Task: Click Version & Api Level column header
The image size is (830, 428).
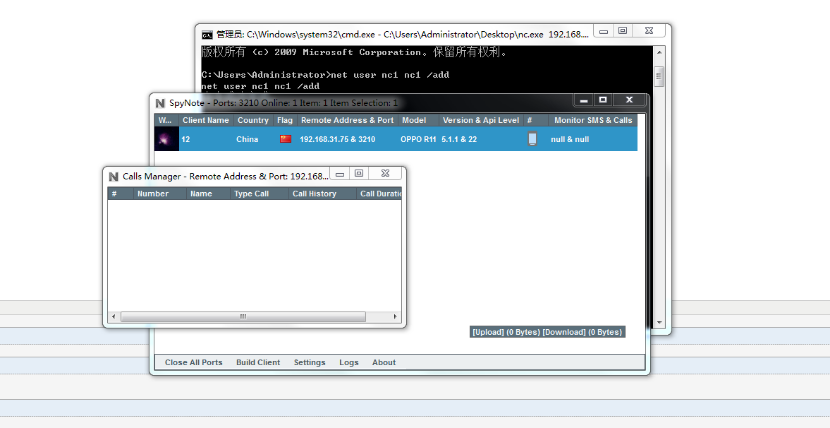Action: 481,120
